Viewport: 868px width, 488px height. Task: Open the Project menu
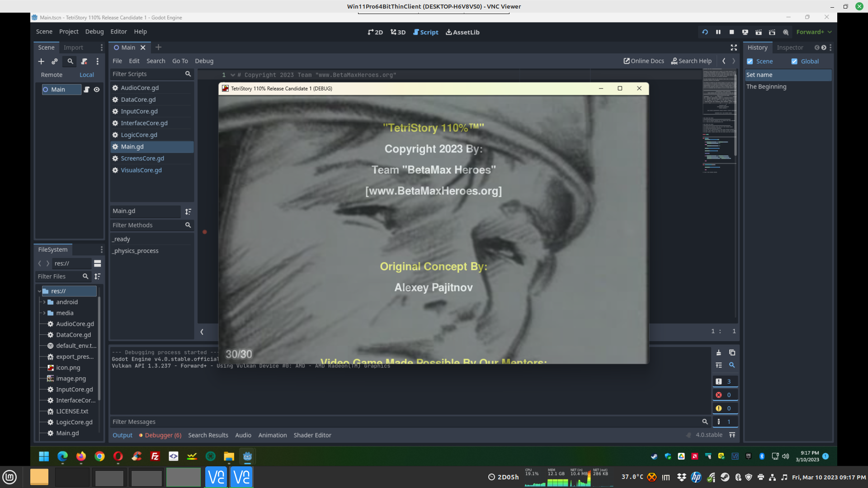pos(69,32)
